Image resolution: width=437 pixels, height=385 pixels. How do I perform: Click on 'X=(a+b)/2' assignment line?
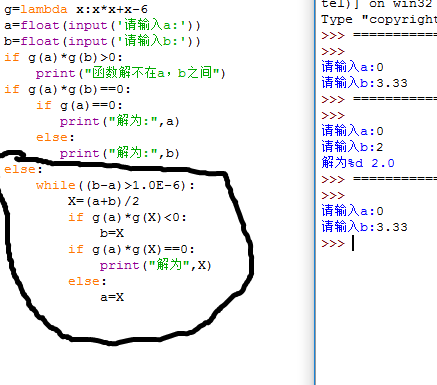tap(104, 201)
